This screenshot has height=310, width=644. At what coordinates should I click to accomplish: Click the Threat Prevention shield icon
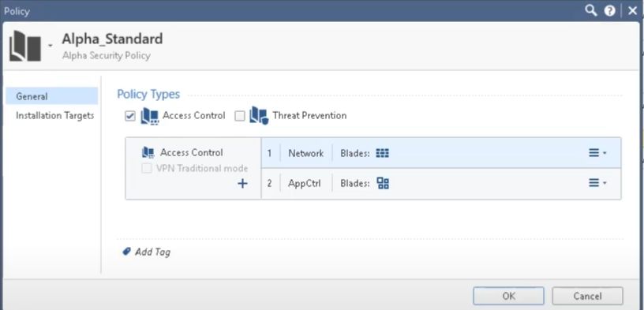(259, 116)
